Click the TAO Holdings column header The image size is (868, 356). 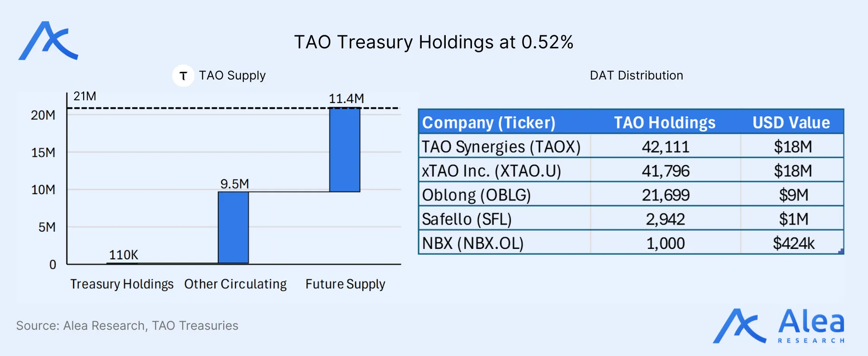point(665,122)
